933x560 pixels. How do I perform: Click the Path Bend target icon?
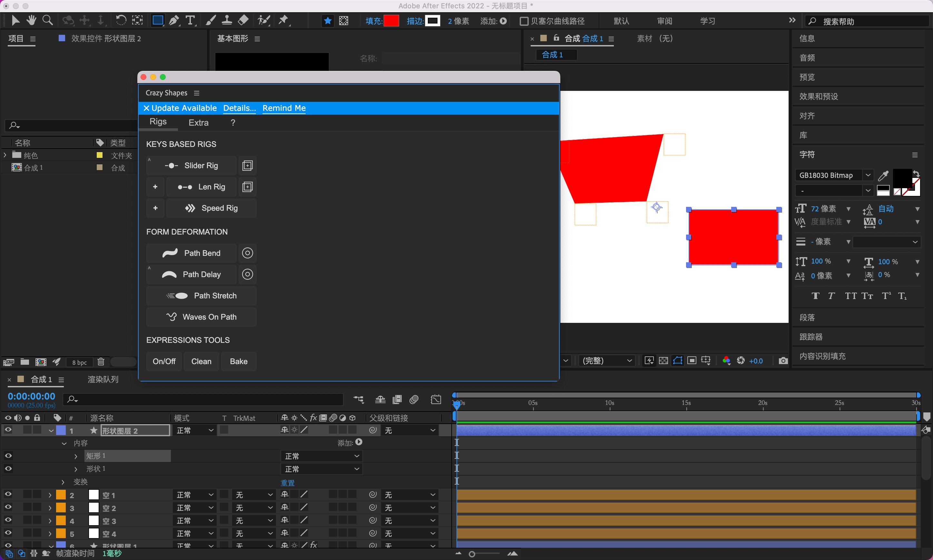point(247,253)
